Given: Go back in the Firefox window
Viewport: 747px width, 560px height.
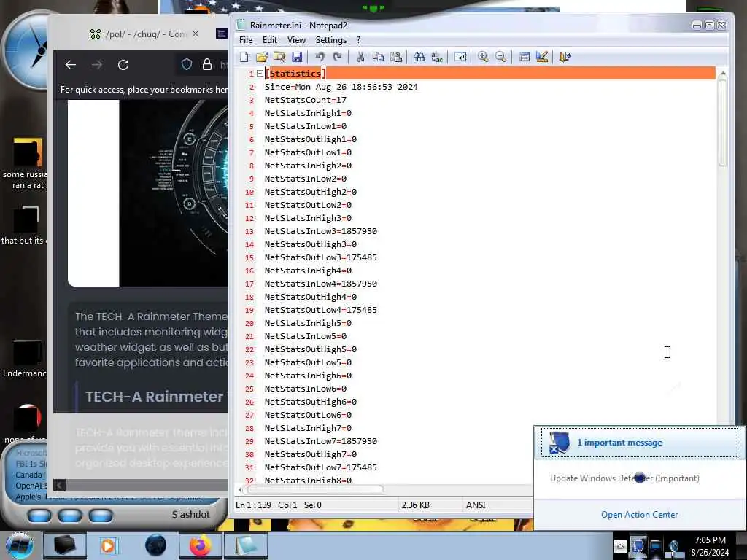Looking at the screenshot, I should 71,65.
